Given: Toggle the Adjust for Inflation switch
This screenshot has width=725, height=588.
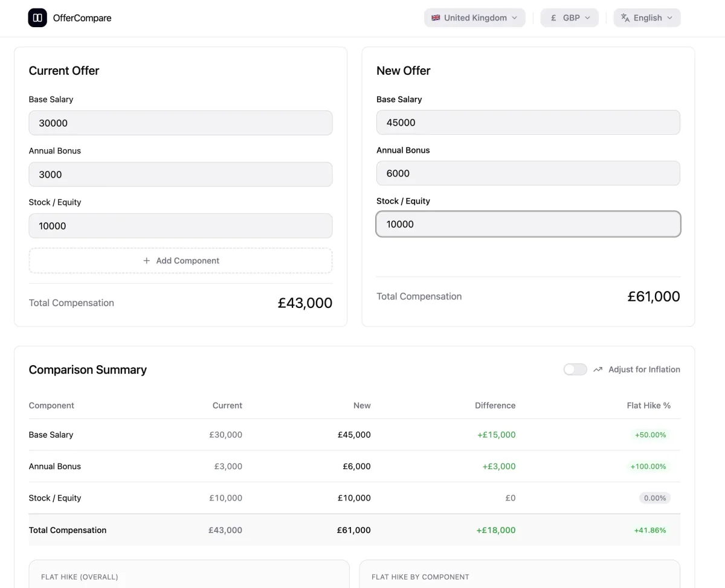Looking at the screenshot, I should tap(575, 369).
